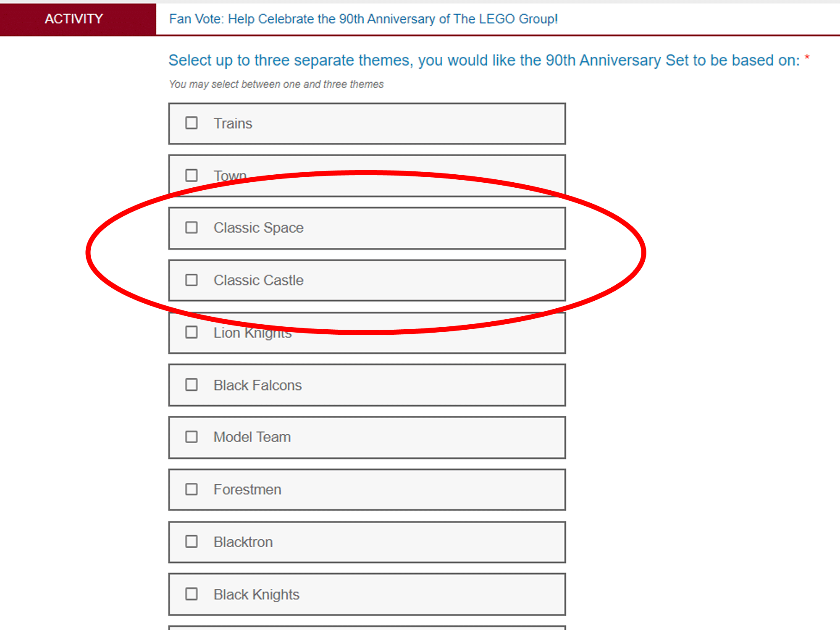Image resolution: width=840 pixels, height=630 pixels.
Task: Open the Fan Vote 90th Anniversary link
Action: click(x=363, y=19)
